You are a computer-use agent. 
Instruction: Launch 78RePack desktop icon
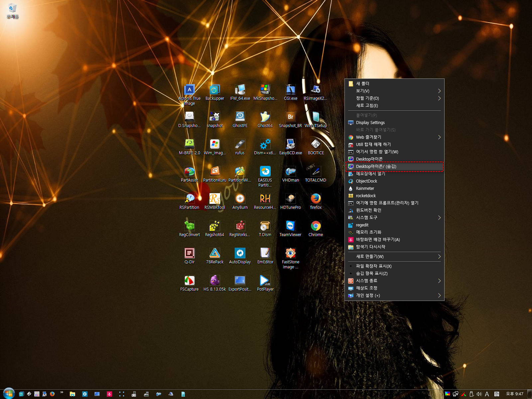click(x=215, y=256)
